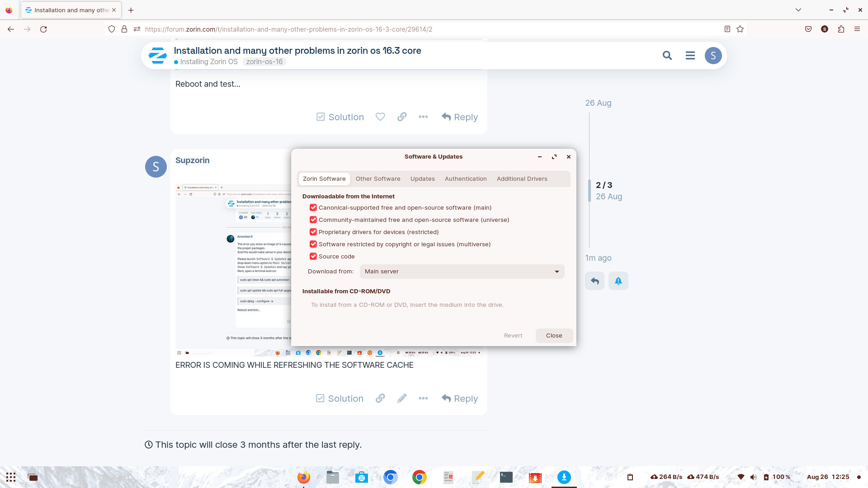Jump to 26 Aug at timeline top
The height and width of the screenshot is (488, 868).
tap(598, 103)
